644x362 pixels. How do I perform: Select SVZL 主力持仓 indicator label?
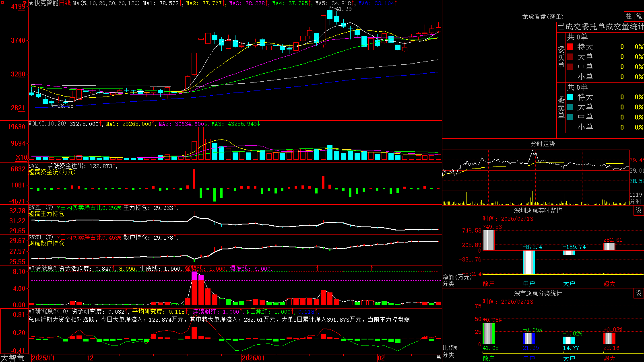[x=40, y=208]
